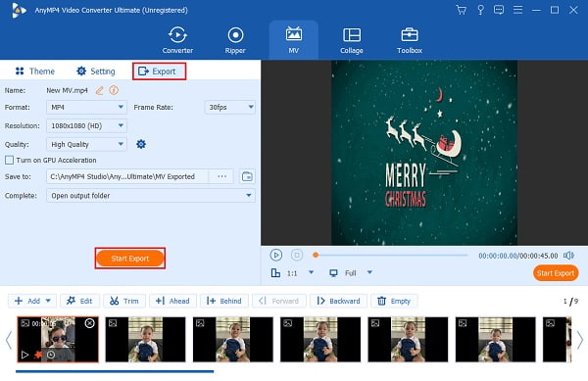588x381 pixels.
Task: Open the output folder icon
Action: [247, 176]
